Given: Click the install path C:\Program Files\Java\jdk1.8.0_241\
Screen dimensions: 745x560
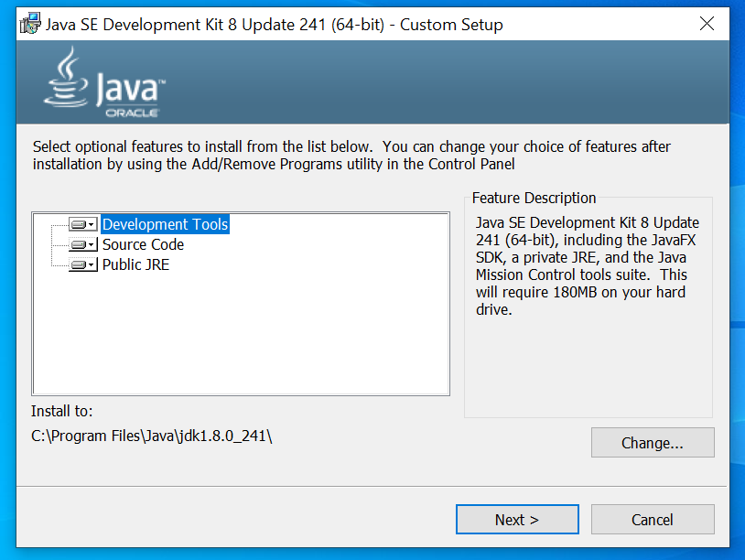Looking at the screenshot, I should pyautogui.click(x=152, y=436).
